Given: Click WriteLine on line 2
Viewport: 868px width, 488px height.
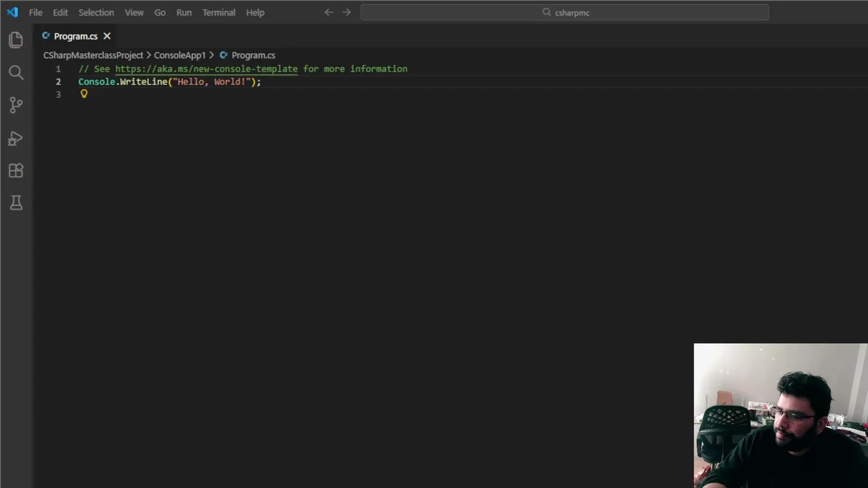Looking at the screenshot, I should (x=144, y=81).
